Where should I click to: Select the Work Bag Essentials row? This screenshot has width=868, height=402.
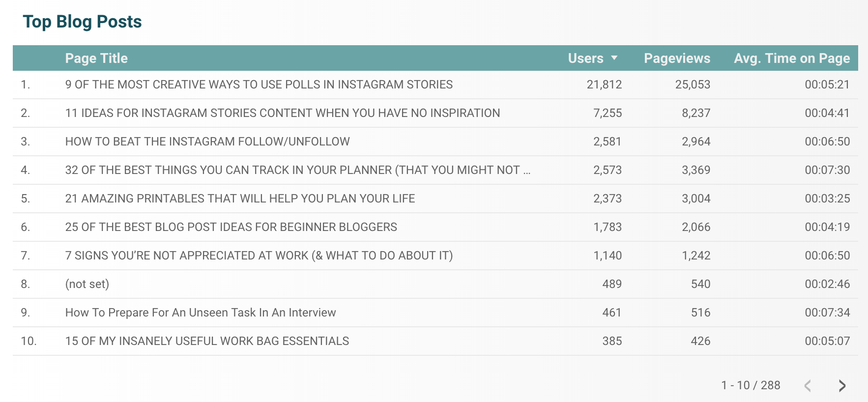click(435, 341)
